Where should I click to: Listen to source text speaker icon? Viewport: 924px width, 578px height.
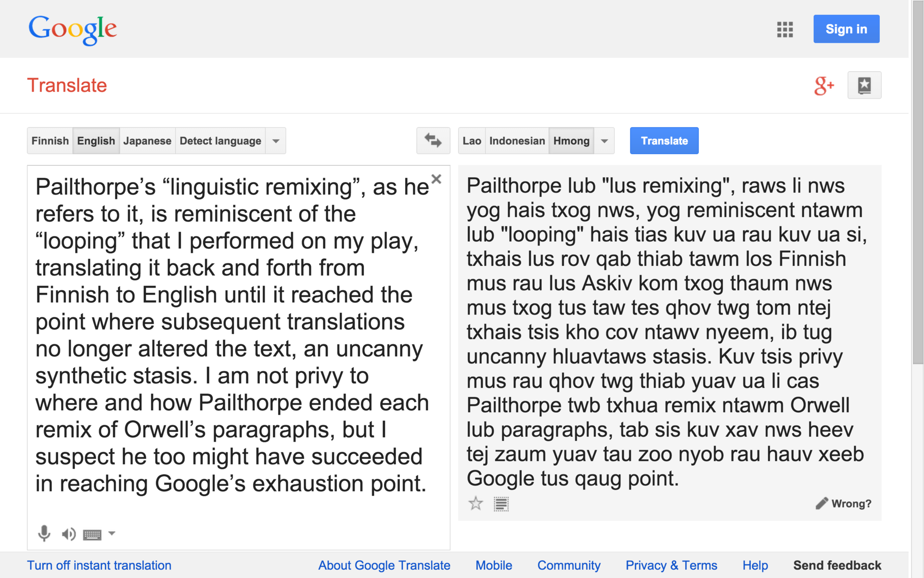[x=68, y=534]
